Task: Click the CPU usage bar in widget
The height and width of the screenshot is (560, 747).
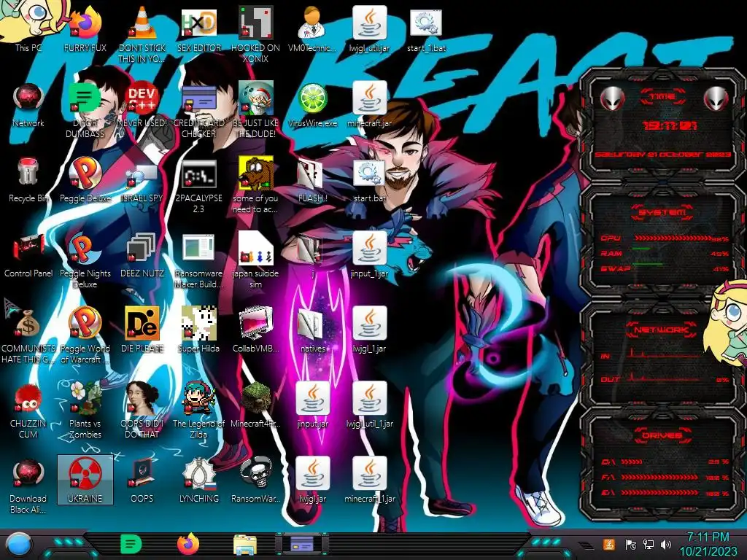Action: (x=673, y=238)
